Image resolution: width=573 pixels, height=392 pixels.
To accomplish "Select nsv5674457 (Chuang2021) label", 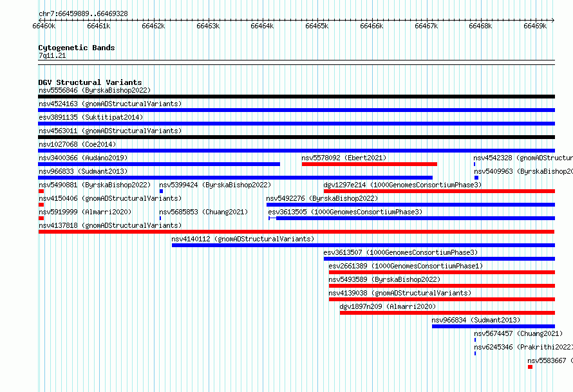I will 518,333.
